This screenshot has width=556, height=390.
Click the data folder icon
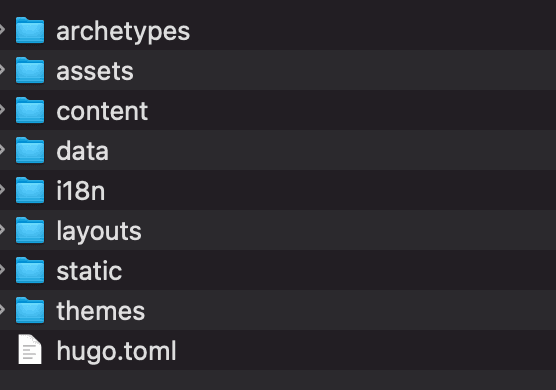click(x=30, y=150)
